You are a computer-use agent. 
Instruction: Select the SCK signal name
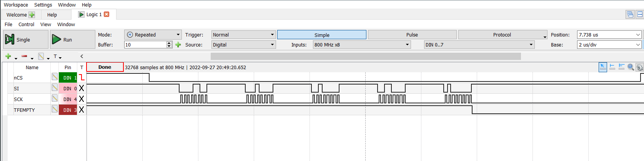click(18, 99)
